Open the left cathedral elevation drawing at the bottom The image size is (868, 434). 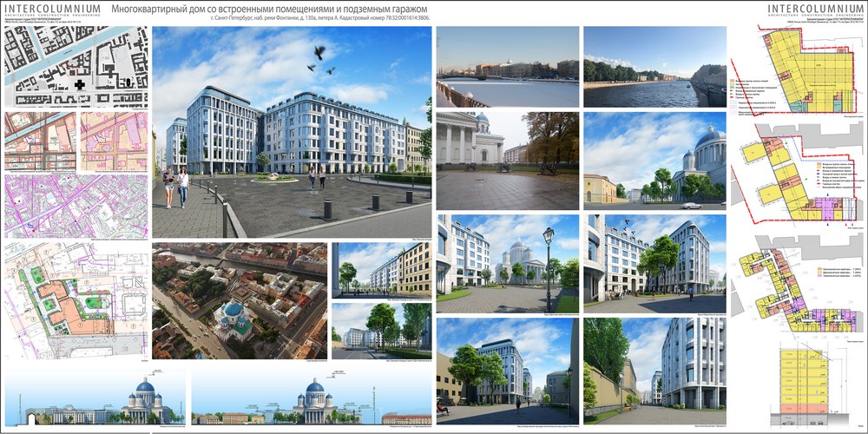[x=95, y=400]
